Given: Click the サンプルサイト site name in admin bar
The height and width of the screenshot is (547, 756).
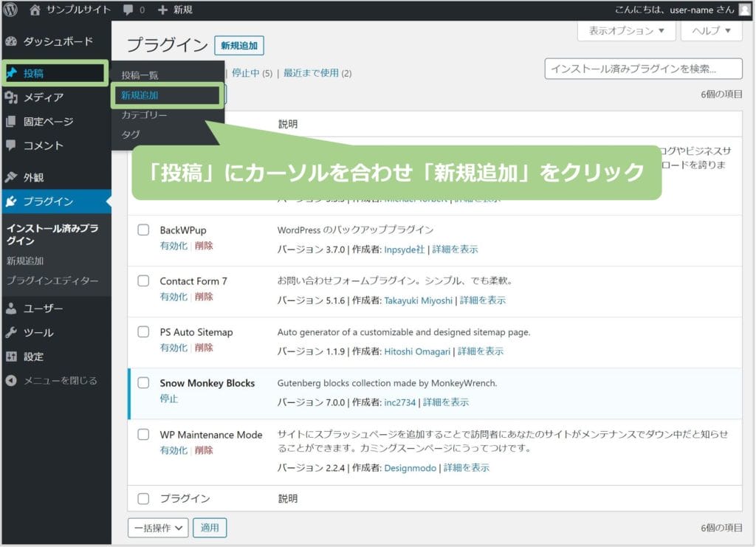Looking at the screenshot, I should coord(78,10).
